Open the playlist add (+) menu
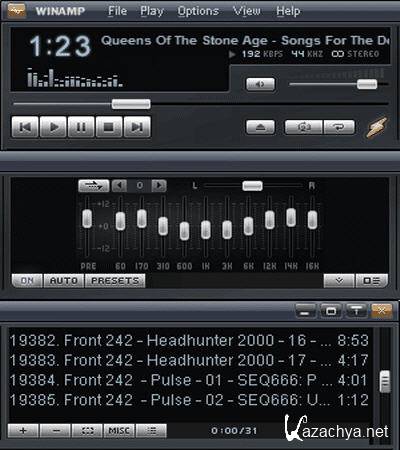This screenshot has height=450, width=400. click(23, 431)
